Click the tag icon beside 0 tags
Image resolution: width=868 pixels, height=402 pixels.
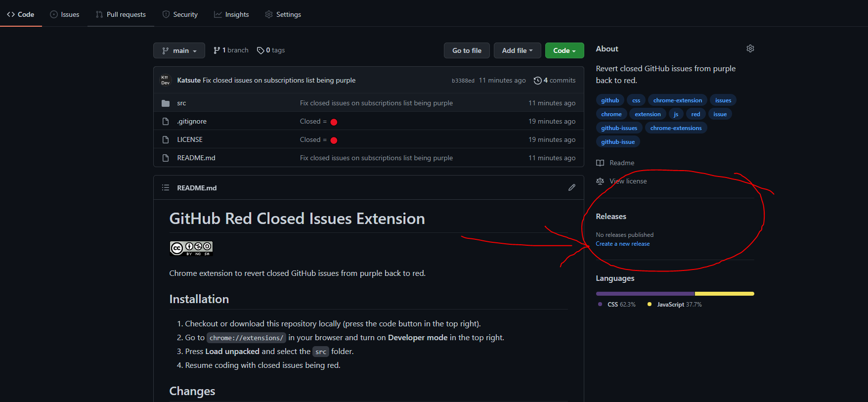(x=260, y=50)
